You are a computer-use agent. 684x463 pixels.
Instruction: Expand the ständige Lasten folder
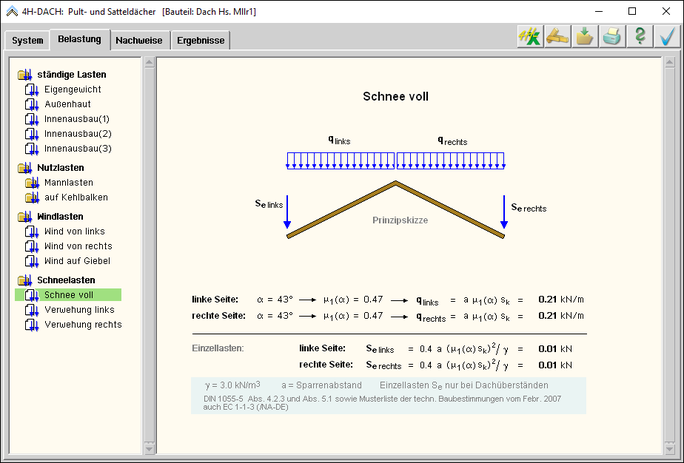click(25, 75)
